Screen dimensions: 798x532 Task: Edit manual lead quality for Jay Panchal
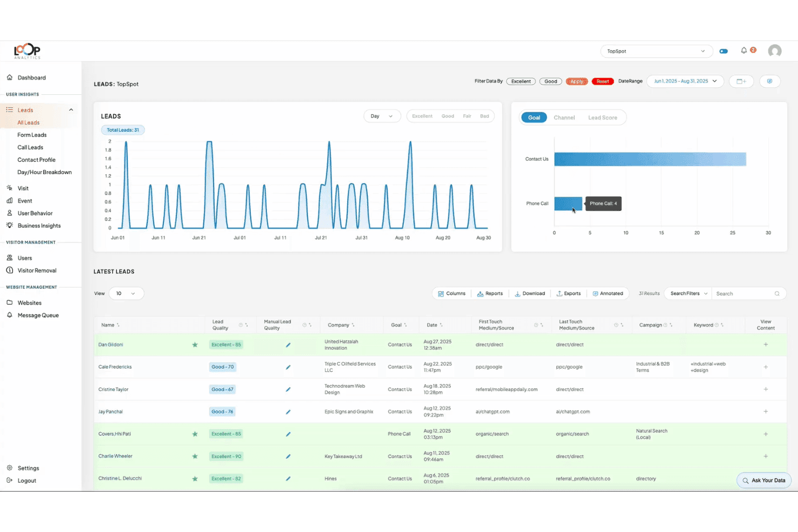click(288, 412)
